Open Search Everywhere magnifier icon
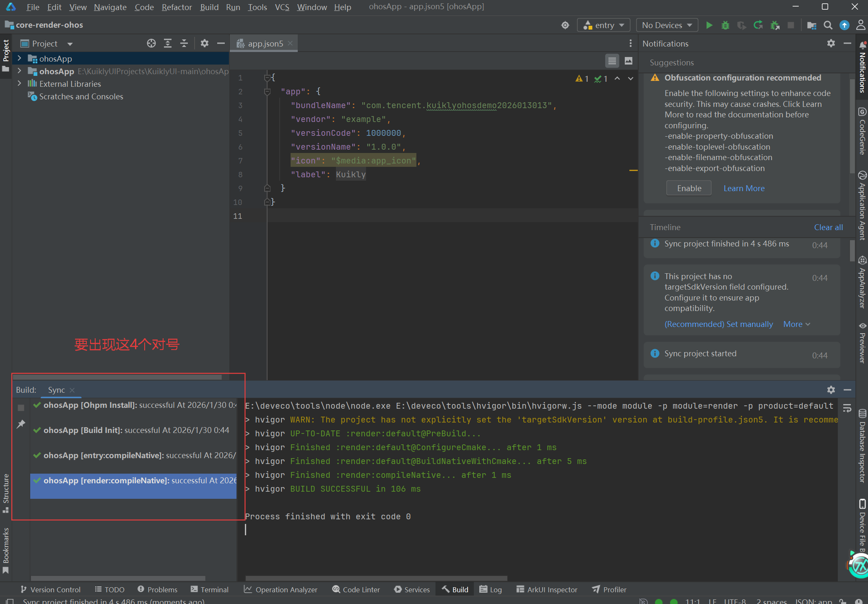Viewport: 868px width, 604px height. 828,25
